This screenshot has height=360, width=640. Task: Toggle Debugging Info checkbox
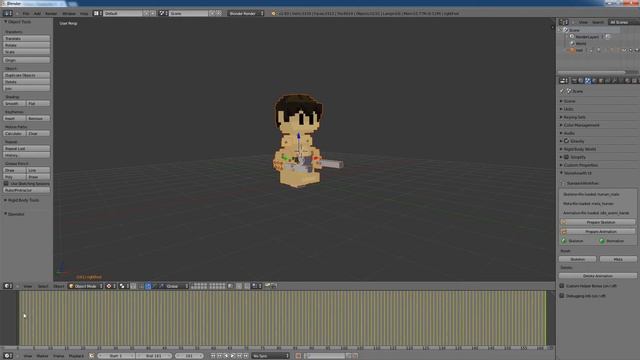[562, 296]
